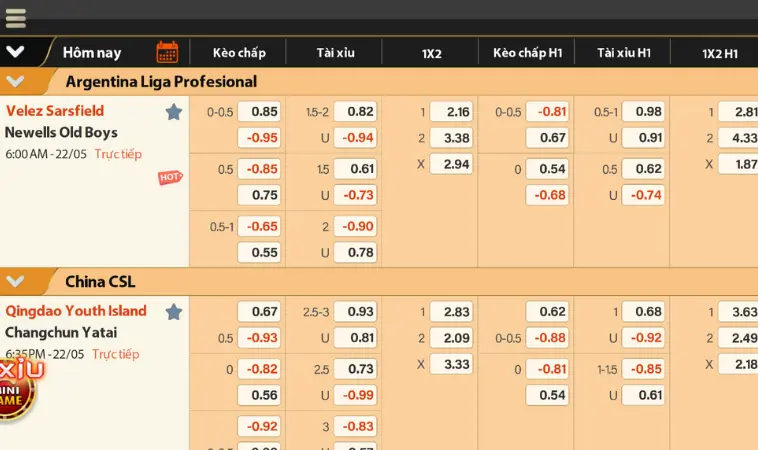Open Qingdao Youth Island team link
Viewport: 758px width, 450px height.
point(76,311)
